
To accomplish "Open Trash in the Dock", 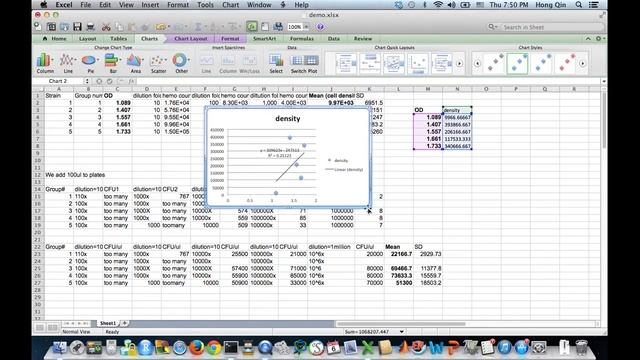I will click(x=581, y=348).
